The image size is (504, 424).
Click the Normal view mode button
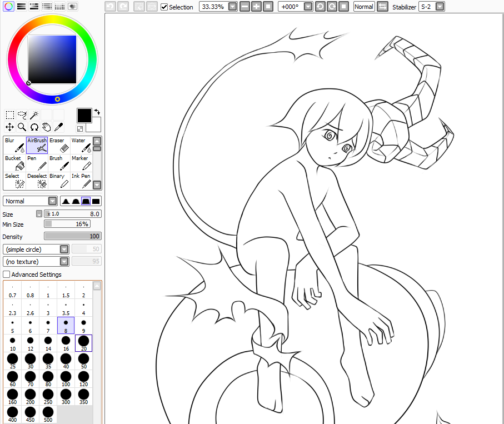pos(364,7)
